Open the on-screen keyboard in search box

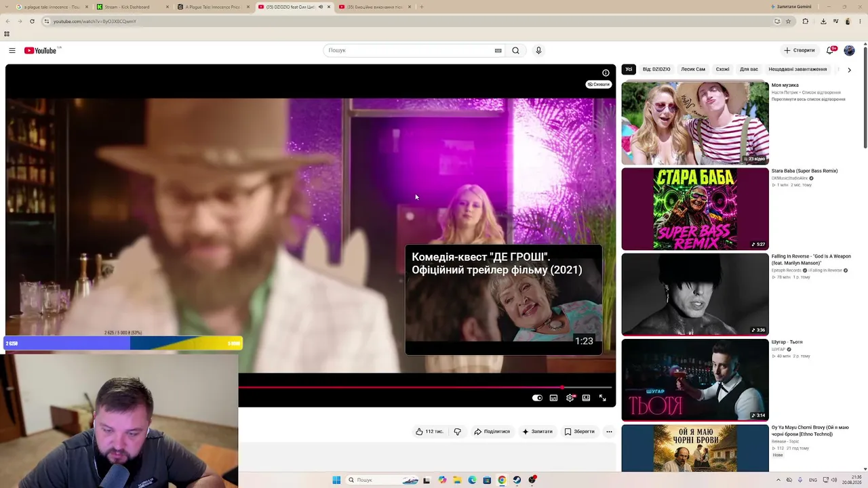click(x=498, y=51)
